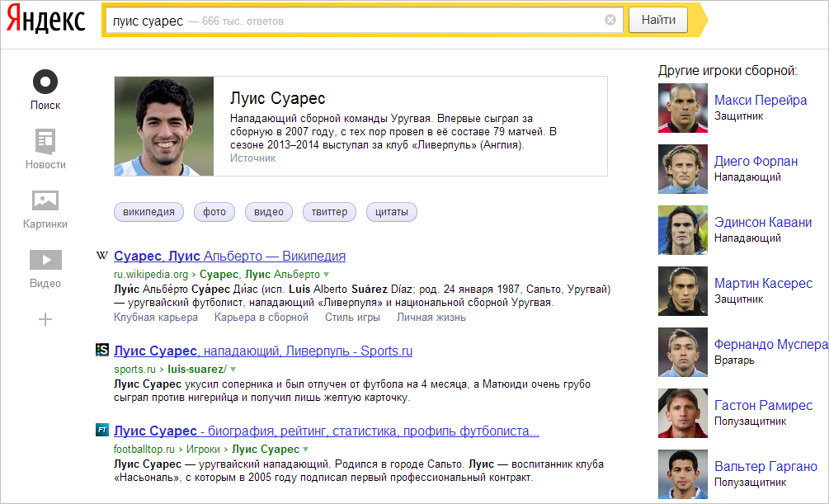The width and height of the screenshot is (829, 504).
Task: Click the Фернандо Муслера photo thumbnail
Action: pos(682,352)
